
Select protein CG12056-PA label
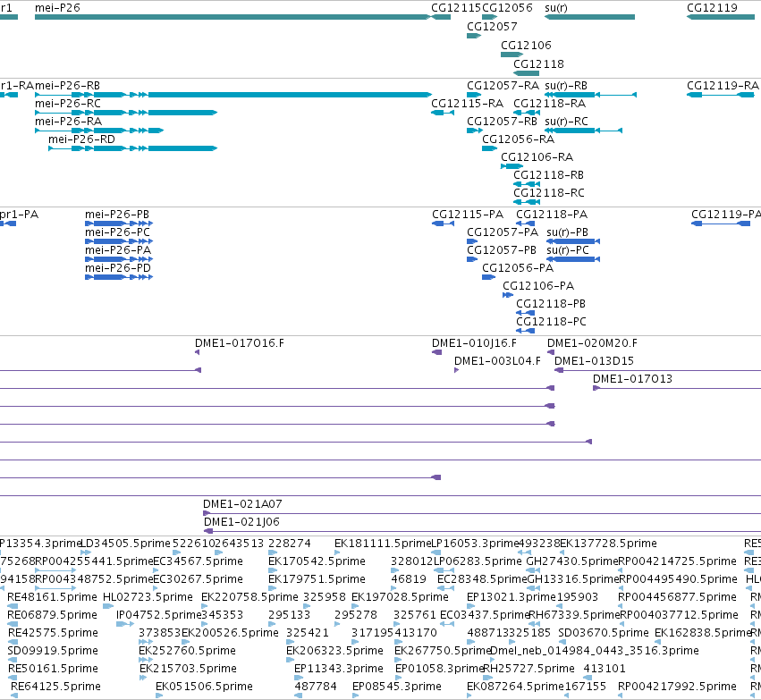(x=518, y=268)
